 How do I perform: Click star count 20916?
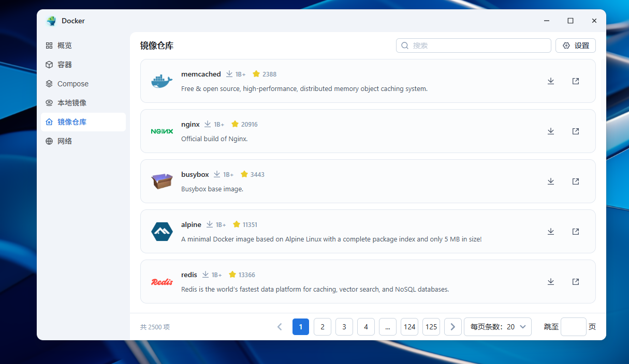(x=250, y=125)
